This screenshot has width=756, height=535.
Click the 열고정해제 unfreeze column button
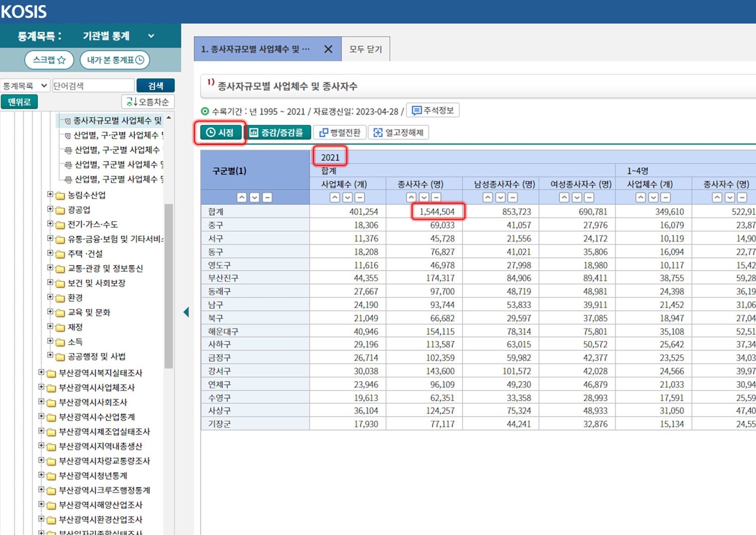click(399, 132)
